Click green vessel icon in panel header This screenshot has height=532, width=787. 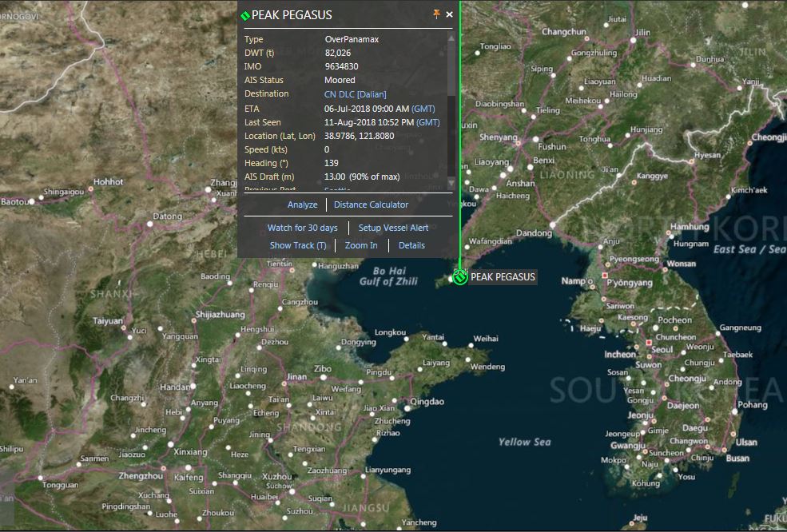(x=245, y=15)
